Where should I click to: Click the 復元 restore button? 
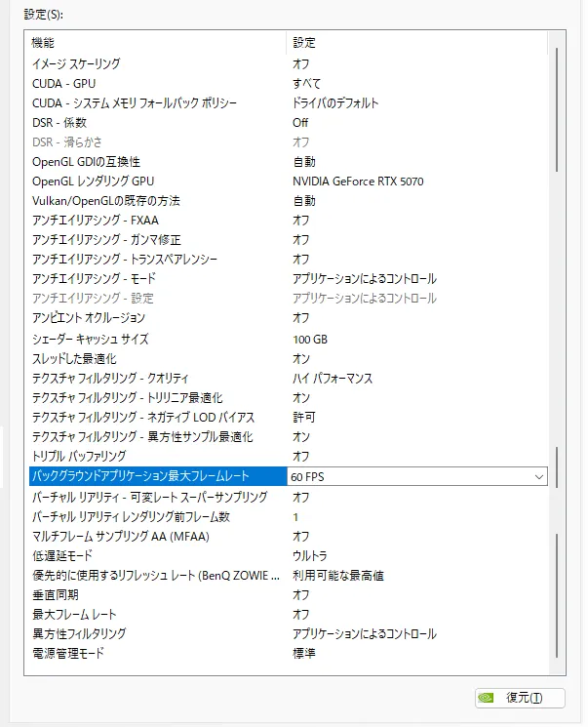tap(520, 698)
